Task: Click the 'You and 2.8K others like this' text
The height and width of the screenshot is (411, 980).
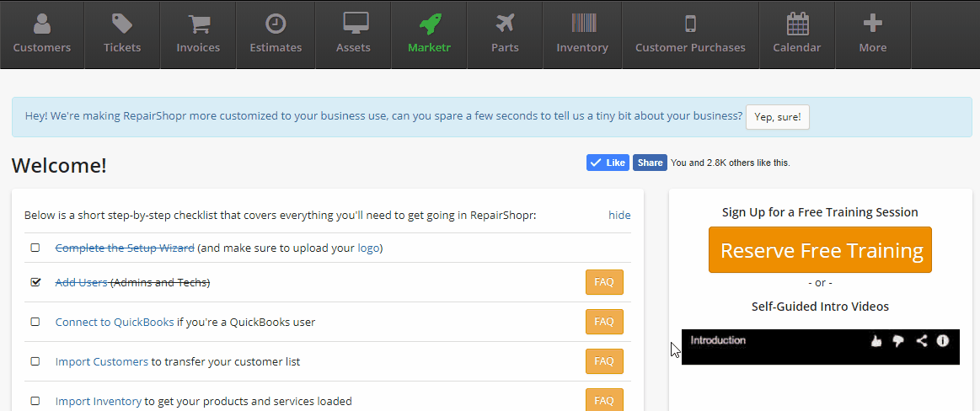Action: tap(731, 163)
